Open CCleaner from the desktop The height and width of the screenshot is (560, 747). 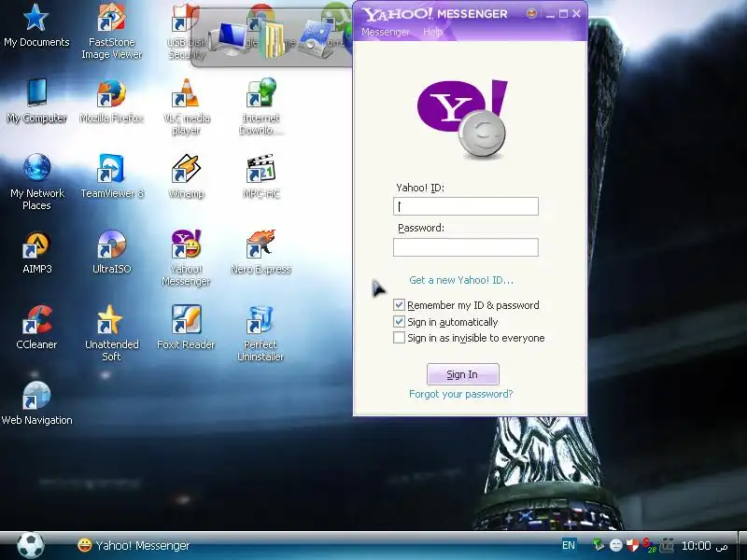click(36, 328)
